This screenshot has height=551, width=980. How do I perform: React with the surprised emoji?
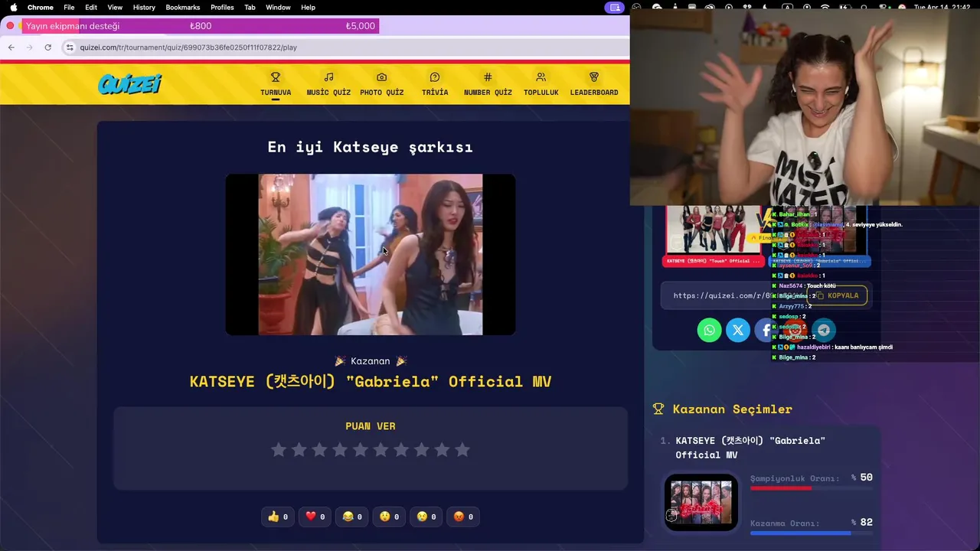tap(389, 517)
